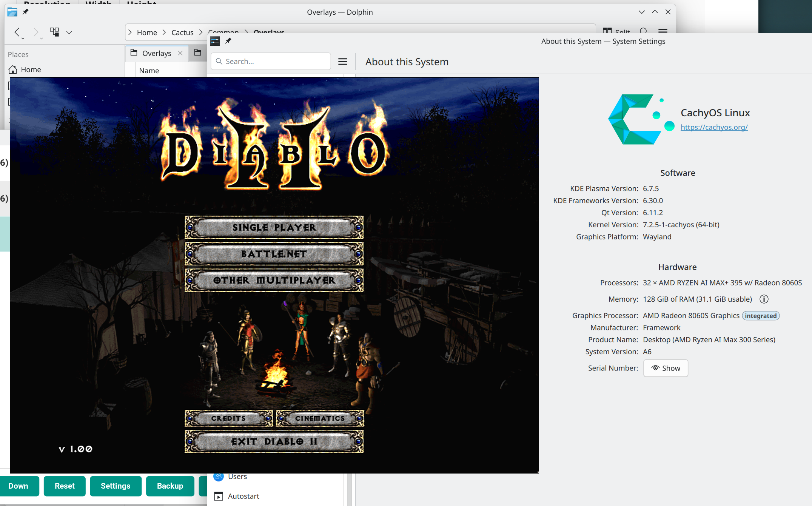Viewport: 812px width, 506px height.
Task: Go forward in Dolphin
Action: 36,32
